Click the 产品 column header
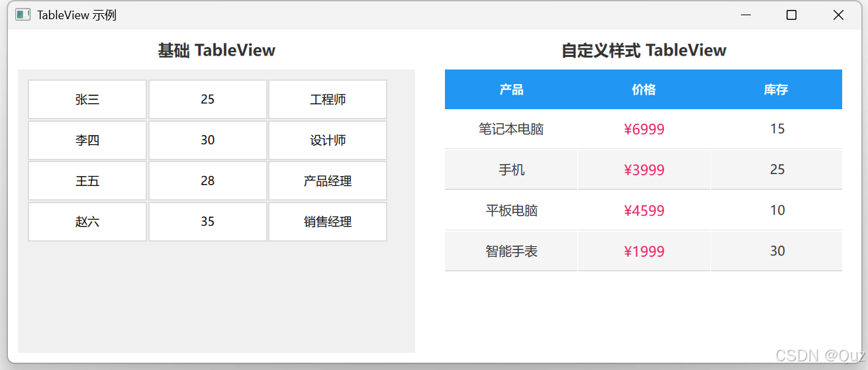 click(x=511, y=89)
